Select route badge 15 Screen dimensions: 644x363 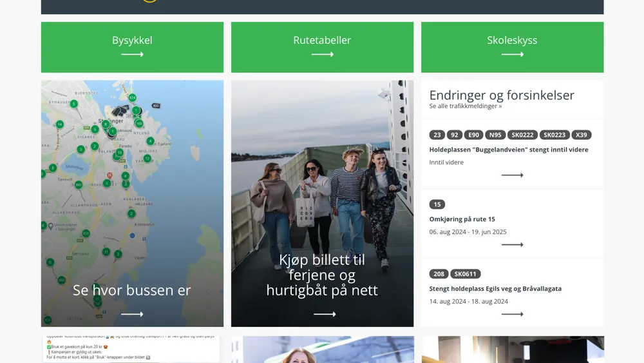[x=437, y=204]
